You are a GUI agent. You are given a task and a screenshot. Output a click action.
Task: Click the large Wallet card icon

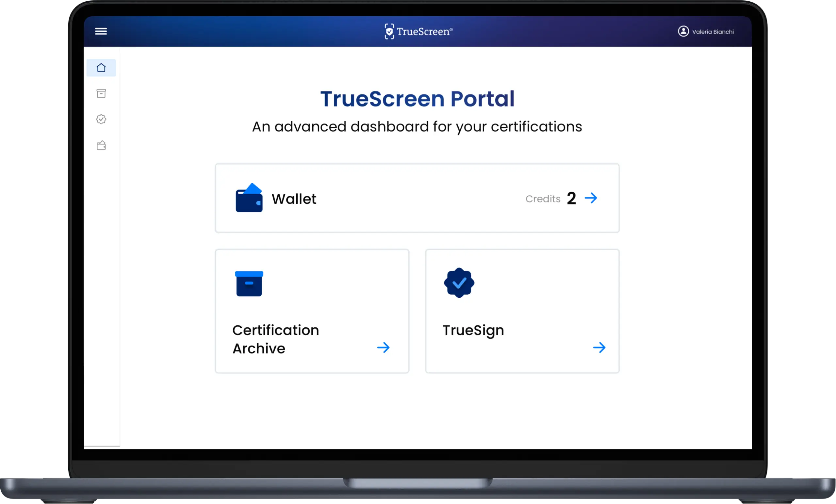tap(249, 198)
